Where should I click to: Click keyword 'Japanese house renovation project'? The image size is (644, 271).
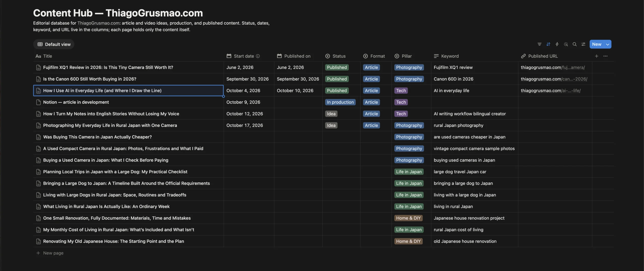[469, 218]
